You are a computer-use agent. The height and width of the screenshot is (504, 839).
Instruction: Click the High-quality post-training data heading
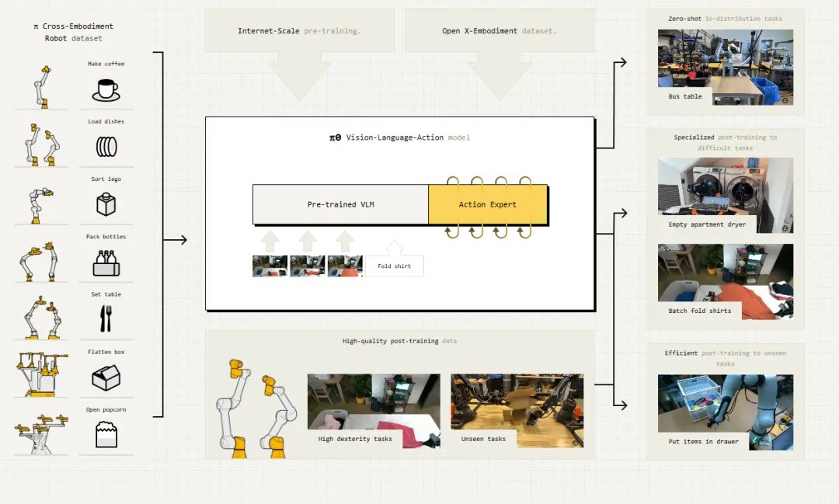(x=400, y=341)
